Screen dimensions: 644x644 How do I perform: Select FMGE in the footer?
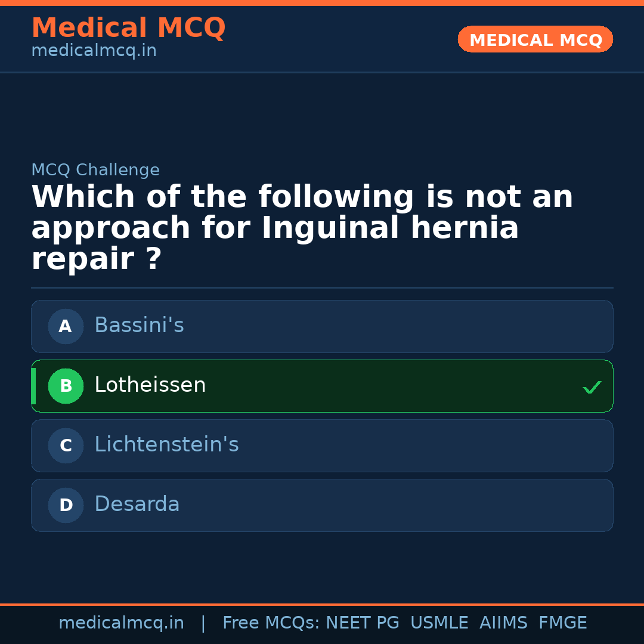[x=562, y=623]
